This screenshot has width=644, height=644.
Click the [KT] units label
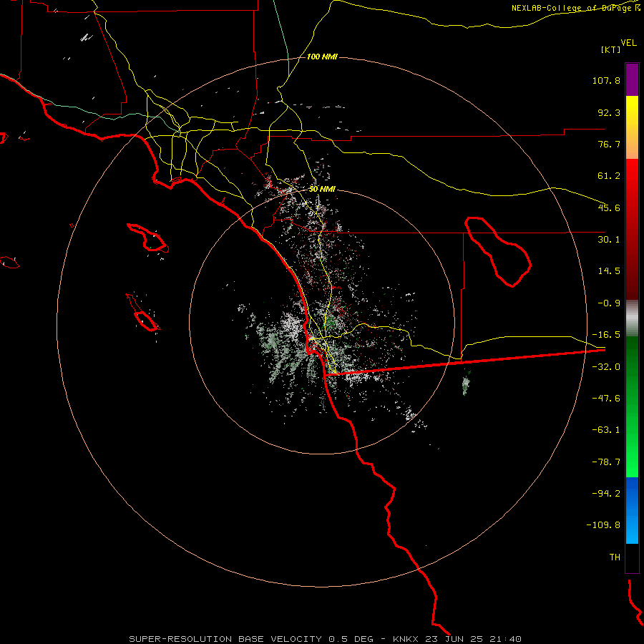[611, 49]
